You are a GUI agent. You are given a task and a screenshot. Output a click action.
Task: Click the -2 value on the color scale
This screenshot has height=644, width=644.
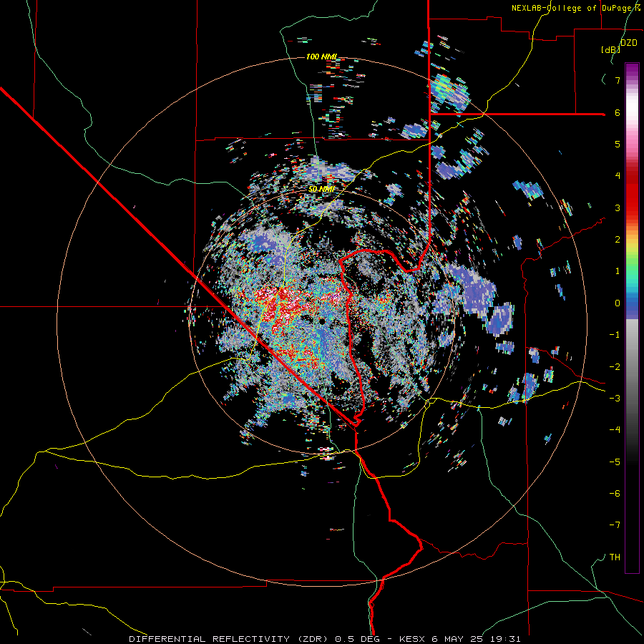(x=615, y=367)
